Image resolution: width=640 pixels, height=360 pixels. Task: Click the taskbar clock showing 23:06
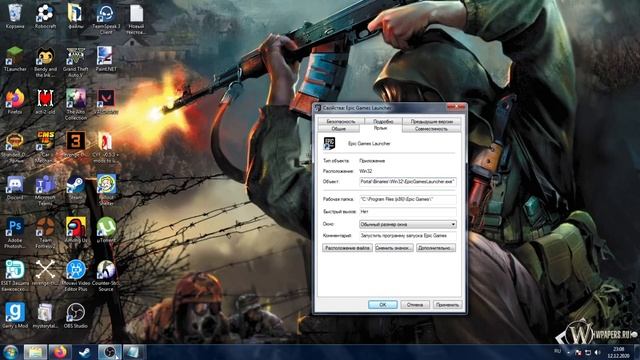click(618, 352)
